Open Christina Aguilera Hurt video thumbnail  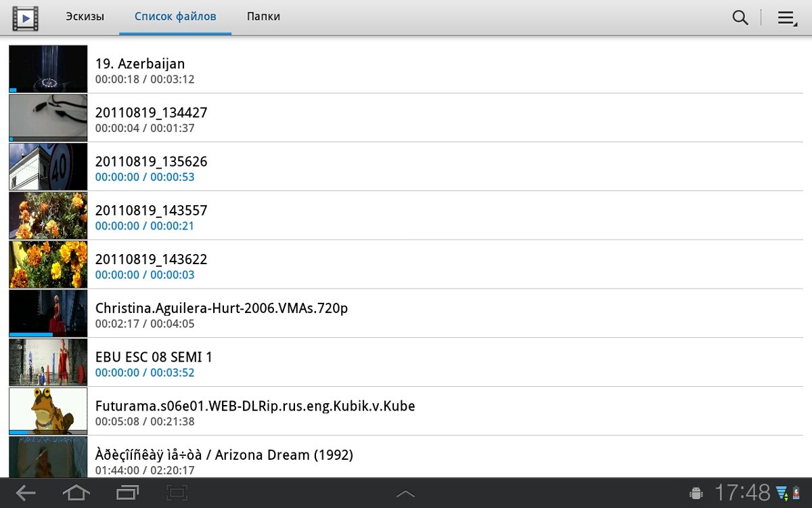tap(48, 313)
